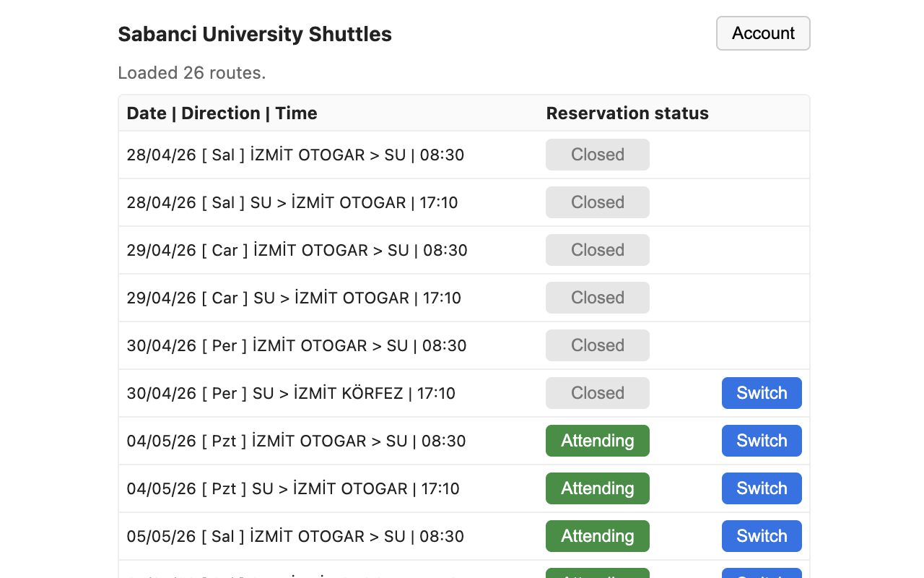Click Closed status for 29/04/26 17:10 shuttle

click(x=598, y=298)
